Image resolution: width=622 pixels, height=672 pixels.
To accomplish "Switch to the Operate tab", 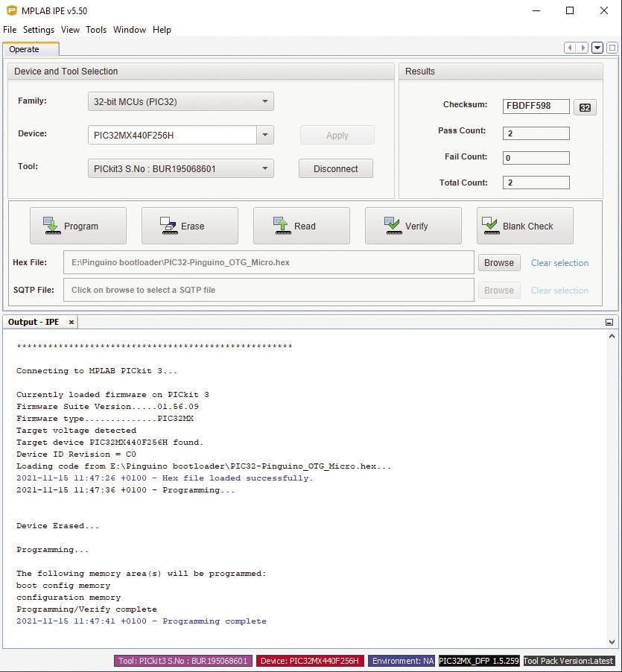I will coord(31,49).
